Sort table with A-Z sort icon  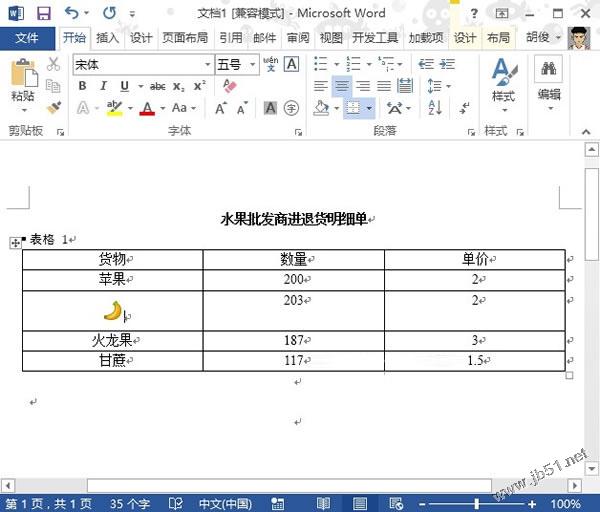[x=435, y=108]
